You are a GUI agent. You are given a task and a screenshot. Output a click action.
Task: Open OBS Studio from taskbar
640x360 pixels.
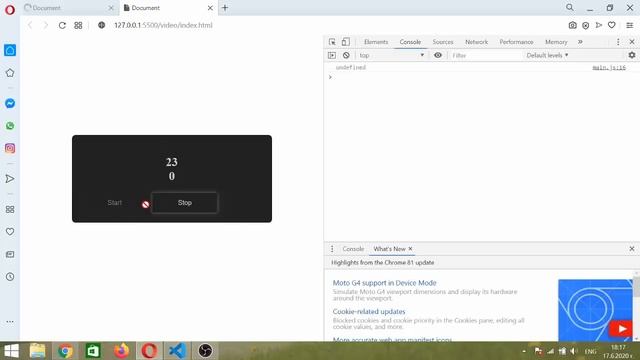pos(205,351)
